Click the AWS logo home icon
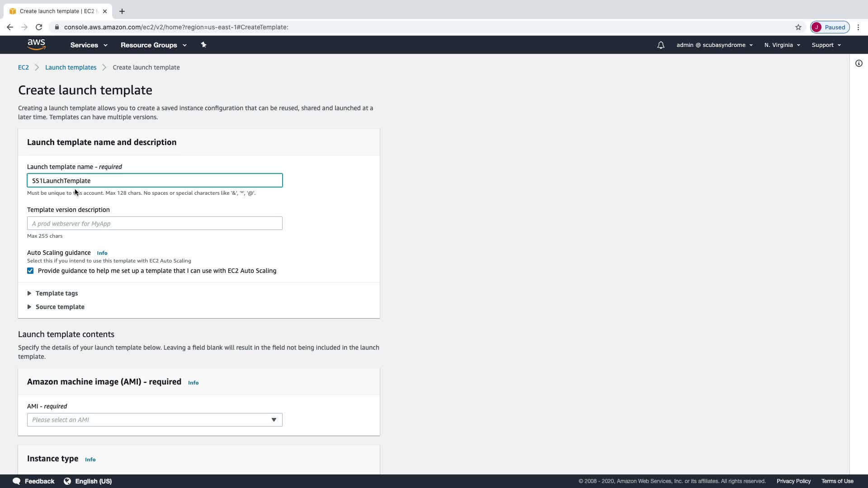The height and width of the screenshot is (488, 868). 36,44
